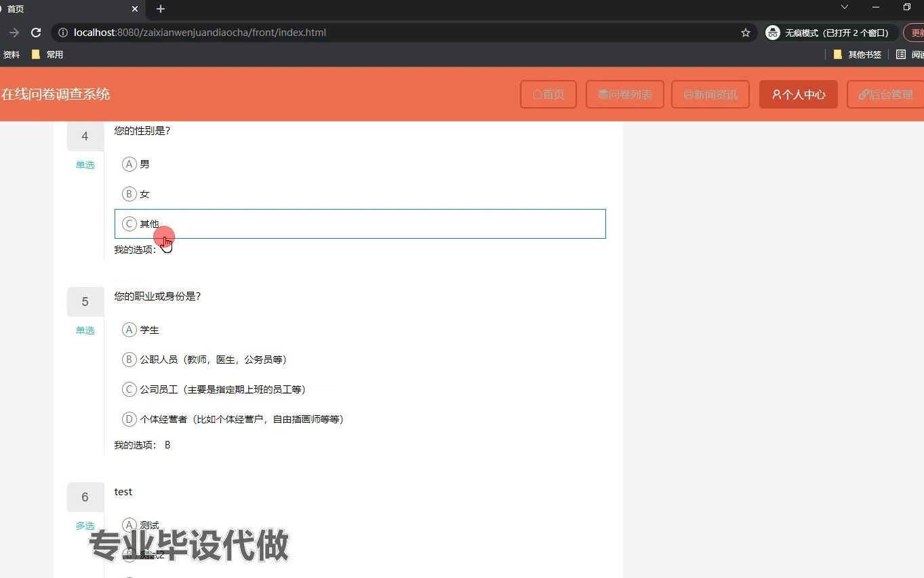Viewport: 924px width, 578px height.
Task: Open the tab search chevron
Action: (845, 7)
